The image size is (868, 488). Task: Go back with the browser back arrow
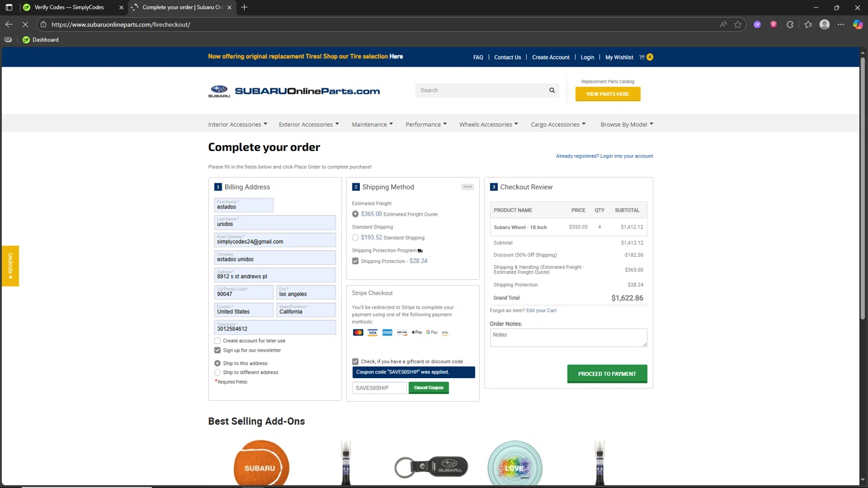pyautogui.click(x=9, y=24)
